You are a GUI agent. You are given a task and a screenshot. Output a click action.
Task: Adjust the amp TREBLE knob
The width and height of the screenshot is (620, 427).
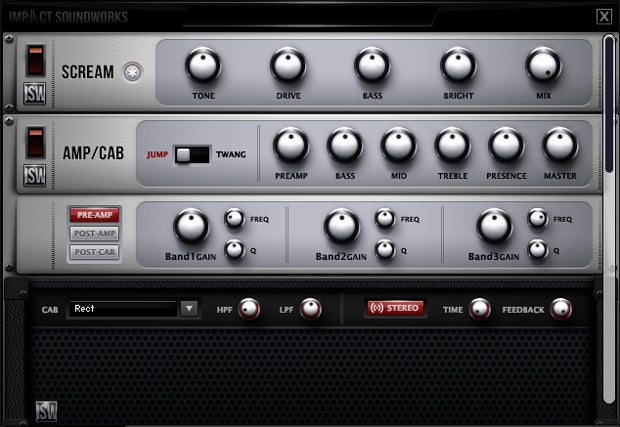(x=452, y=145)
